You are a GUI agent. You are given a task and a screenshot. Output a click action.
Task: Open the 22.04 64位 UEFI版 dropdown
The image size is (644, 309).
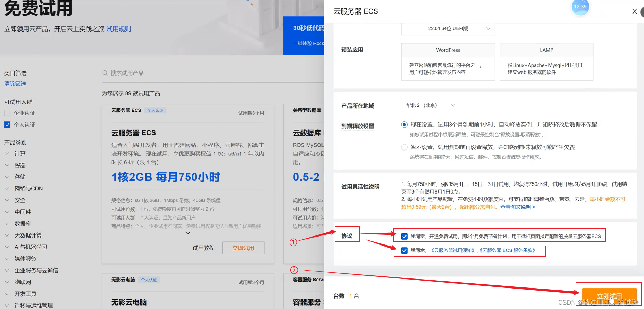coord(448,29)
